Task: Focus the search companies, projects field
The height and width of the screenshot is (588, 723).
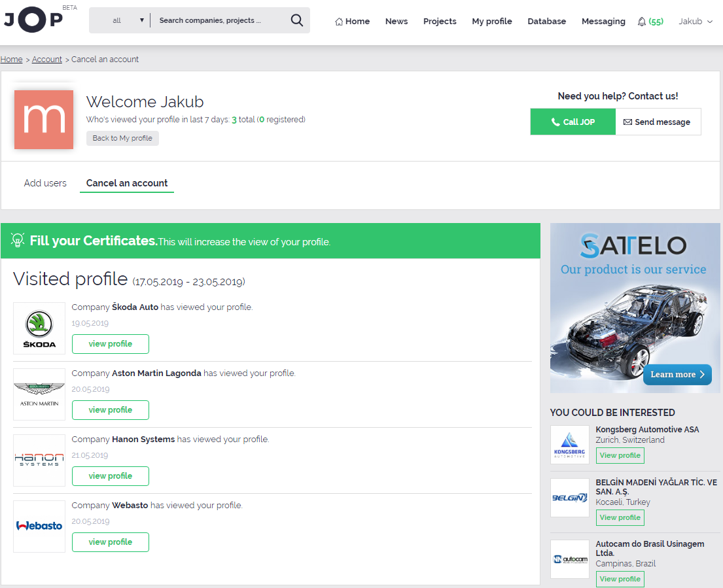Action: tap(220, 20)
